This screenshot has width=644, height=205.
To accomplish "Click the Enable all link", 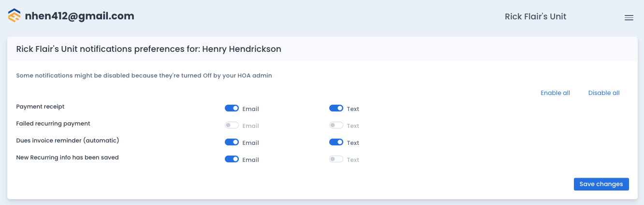I will tap(555, 93).
